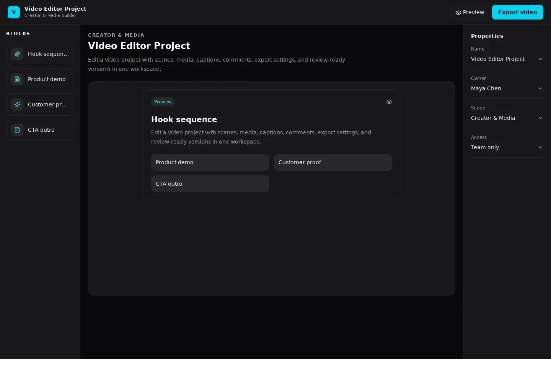The width and height of the screenshot is (551, 392).
Task: Select the CTA outro chip in the card
Action: point(210,184)
